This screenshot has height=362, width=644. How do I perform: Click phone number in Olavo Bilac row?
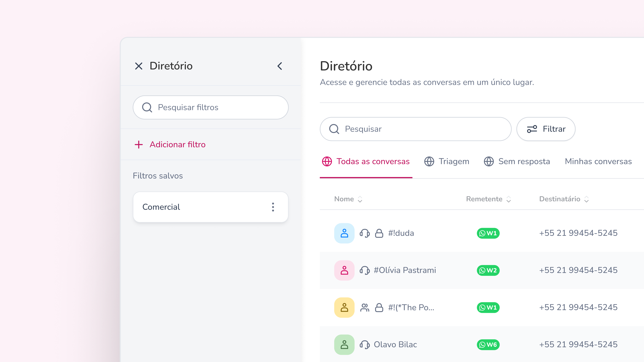[x=578, y=345]
